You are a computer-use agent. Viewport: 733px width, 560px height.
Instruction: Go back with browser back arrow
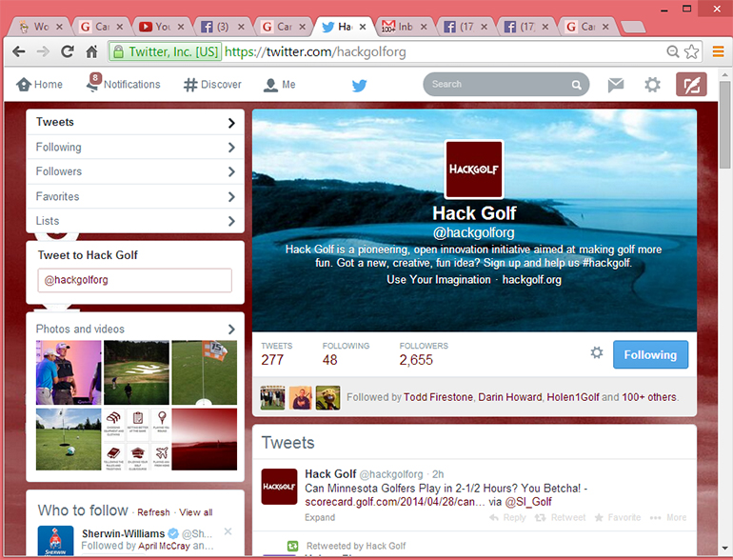tap(19, 51)
